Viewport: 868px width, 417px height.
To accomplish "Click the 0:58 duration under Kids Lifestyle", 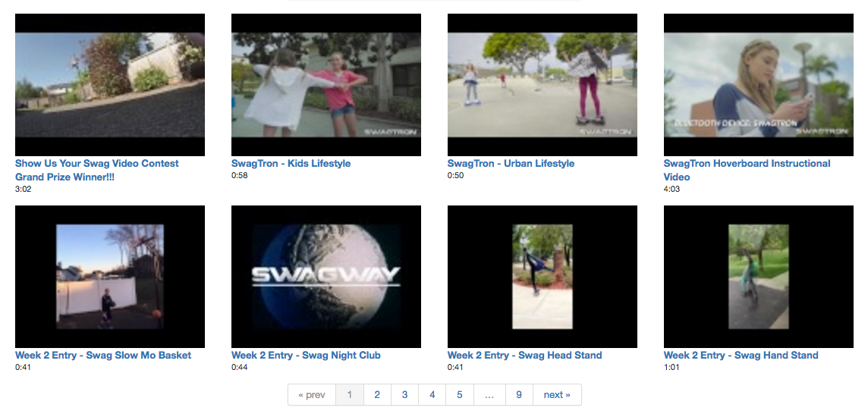I will (x=240, y=176).
